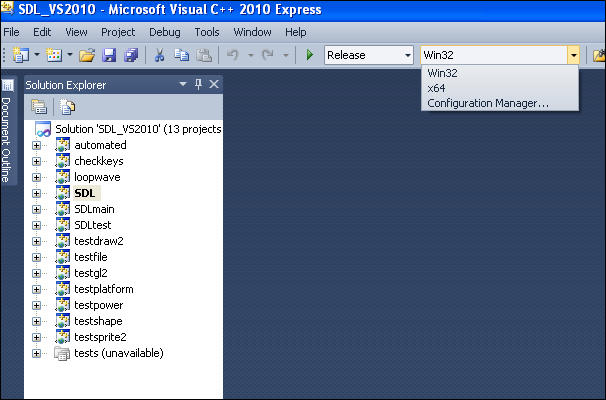
Task: Click the solution file icon
Action: point(43,129)
